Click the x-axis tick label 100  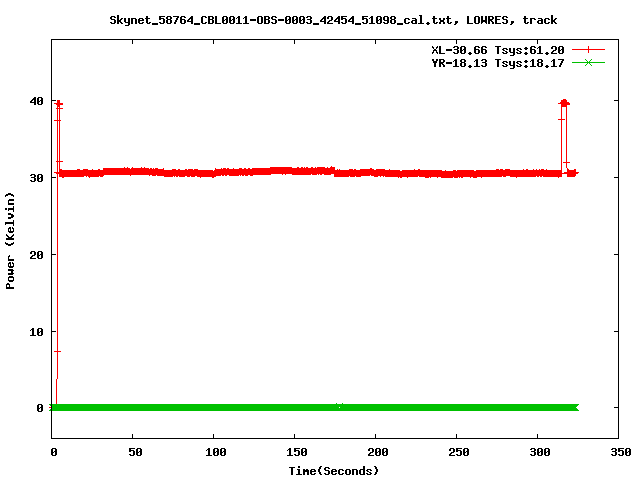[216, 452]
